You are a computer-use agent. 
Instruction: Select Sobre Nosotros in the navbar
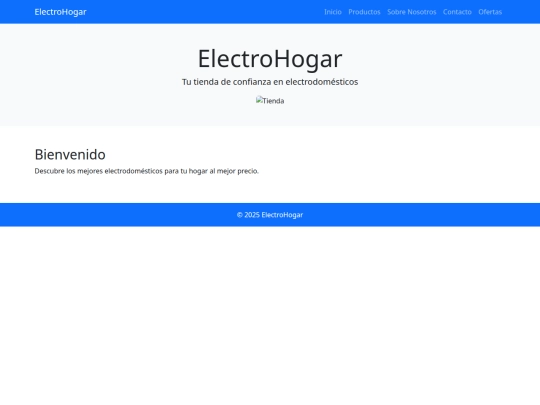[x=412, y=12]
